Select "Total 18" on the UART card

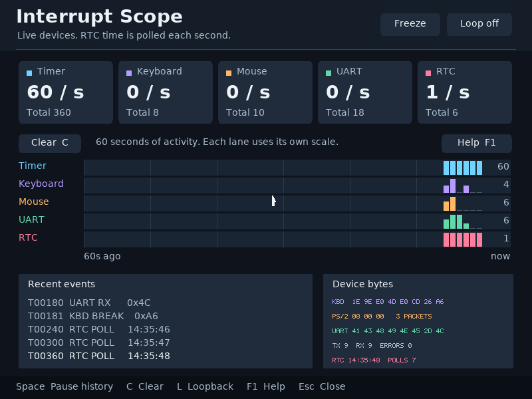coord(344,112)
